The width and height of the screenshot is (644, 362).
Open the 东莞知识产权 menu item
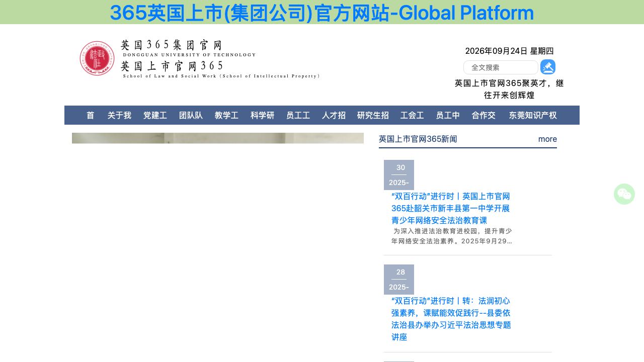pyautogui.click(x=533, y=115)
